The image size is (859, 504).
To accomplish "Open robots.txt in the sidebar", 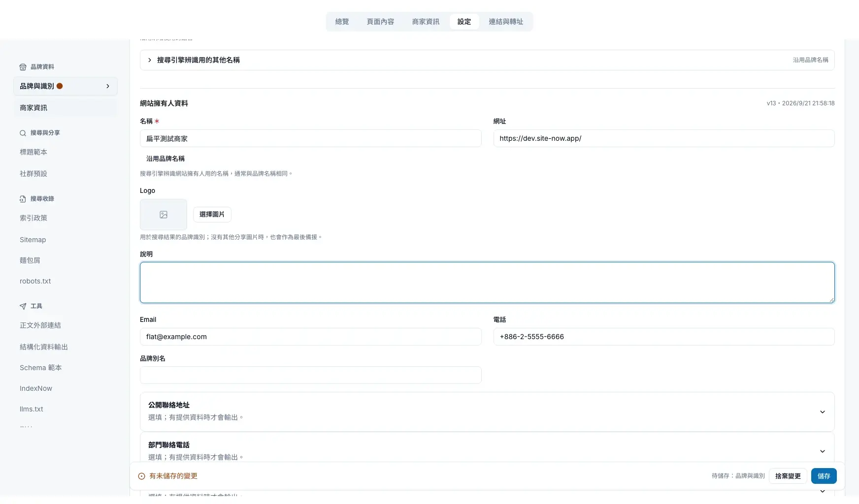I will pyautogui.click(x=66, y=281).
